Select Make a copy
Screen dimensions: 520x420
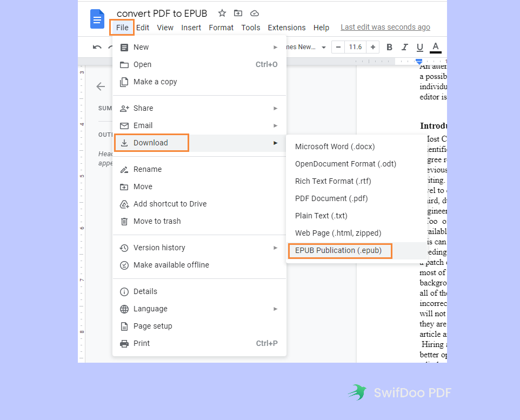(199, 82)
